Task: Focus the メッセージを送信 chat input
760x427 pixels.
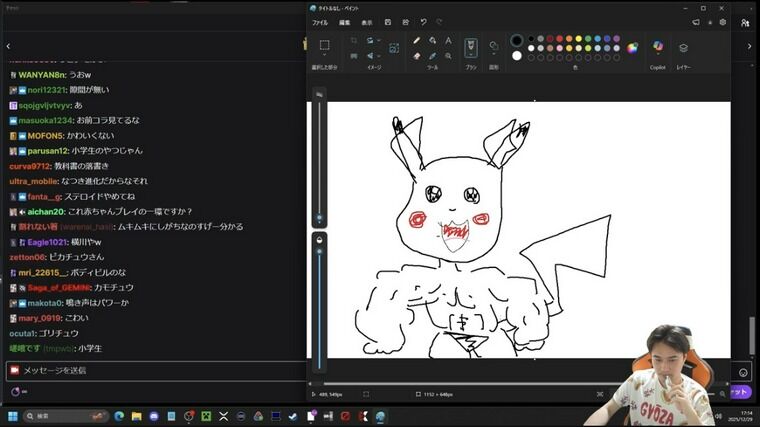Action: (x=156, y=371)
